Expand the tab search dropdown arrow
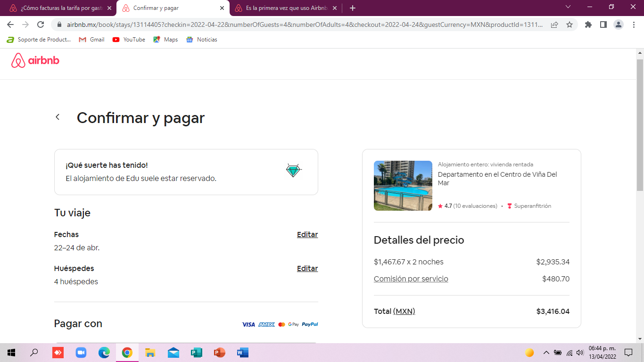This screenshot has height=362, width=644. (568, 7)
